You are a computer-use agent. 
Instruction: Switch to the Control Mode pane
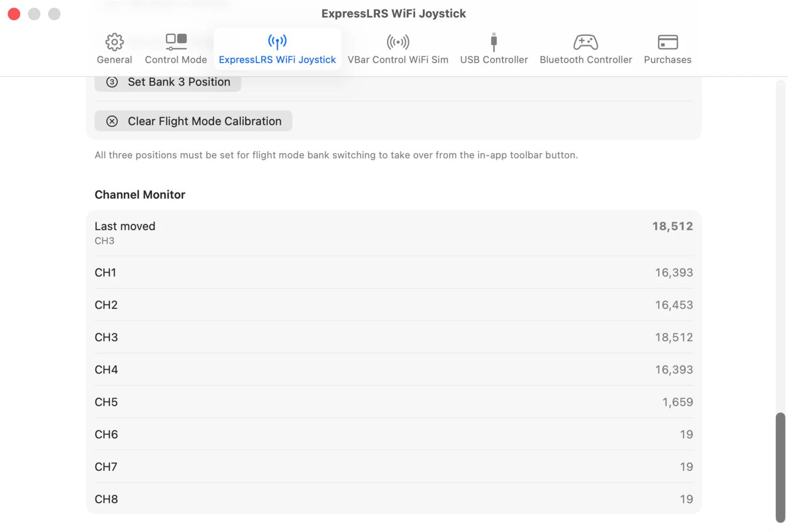176,49
